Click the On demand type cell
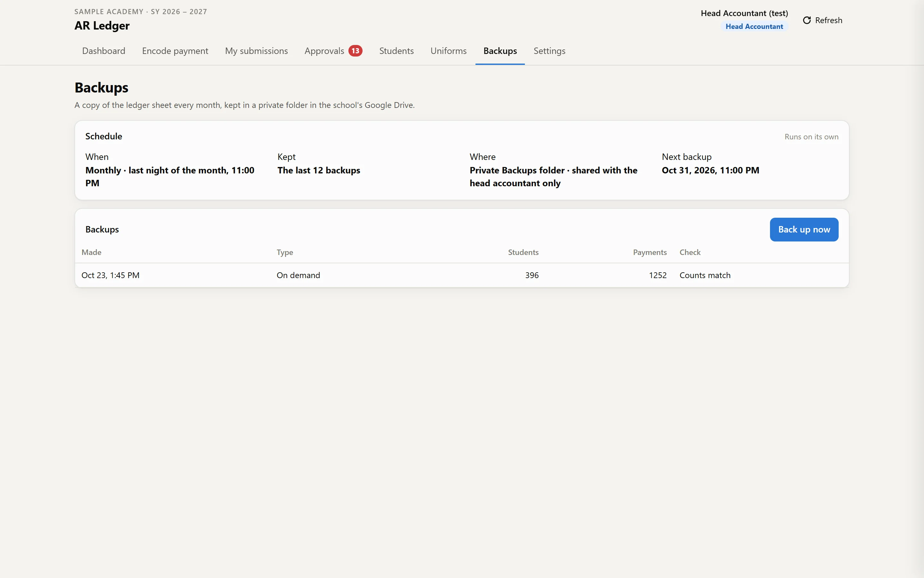924x578 pixels. pyautogui.click(x=298, y=275)
